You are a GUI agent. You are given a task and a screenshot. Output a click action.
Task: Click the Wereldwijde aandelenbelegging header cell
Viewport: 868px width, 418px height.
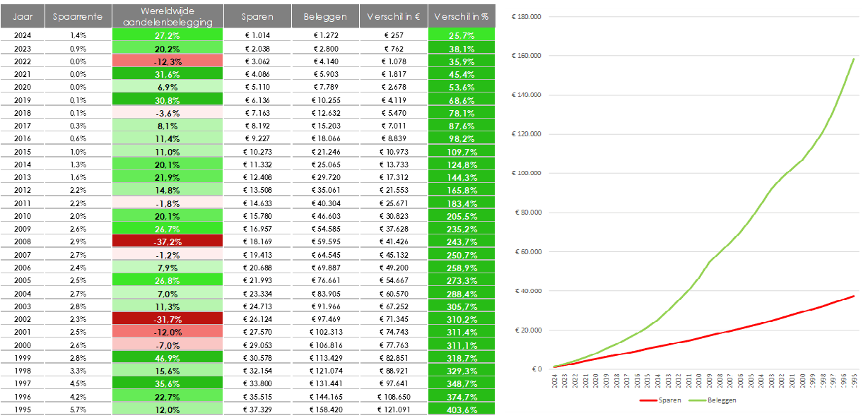click(x=167, y=16)
